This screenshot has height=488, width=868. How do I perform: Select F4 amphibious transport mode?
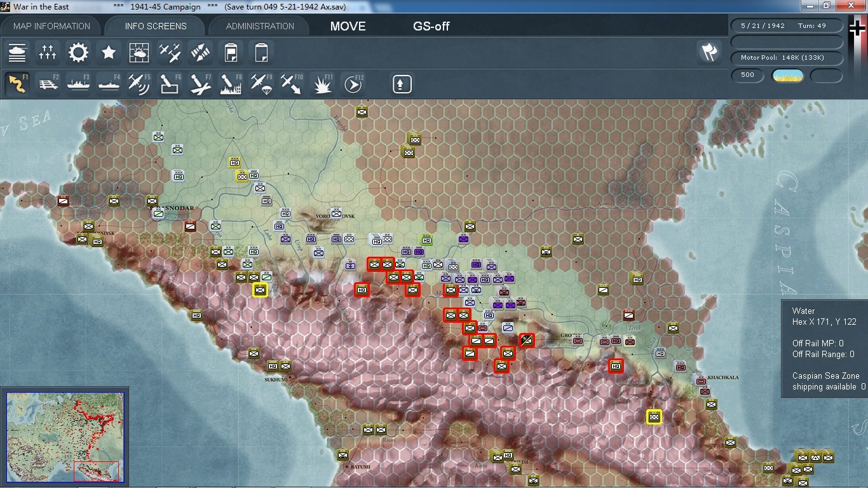point(109,84)
